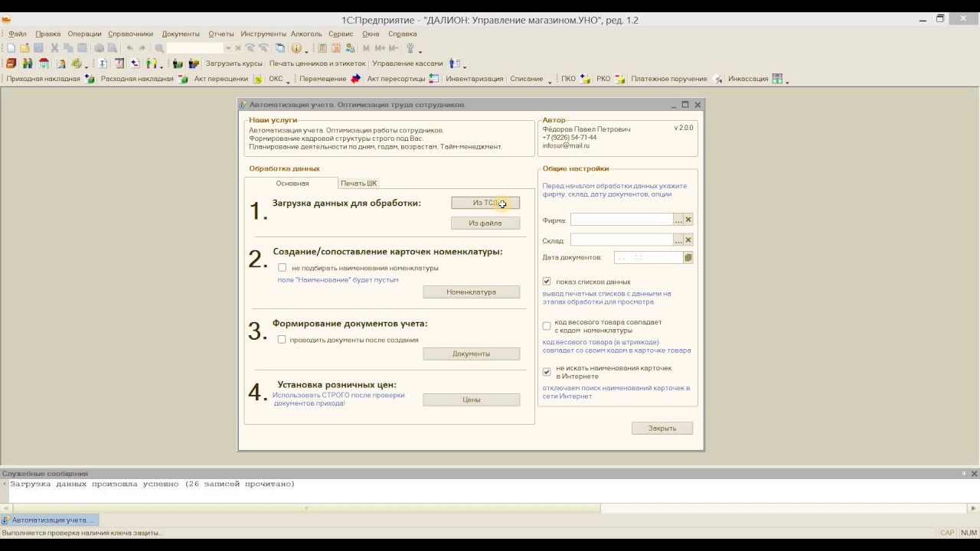Viewport: 980px width, 551px height.
Task: Click green table icon next to Инкассация
Action: (777, 79)
